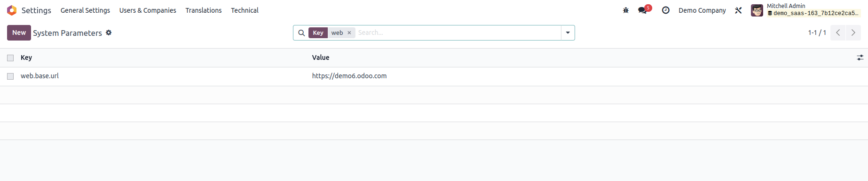868x181 pixels.
Task: Click the New button
Action: click(19, 33)
